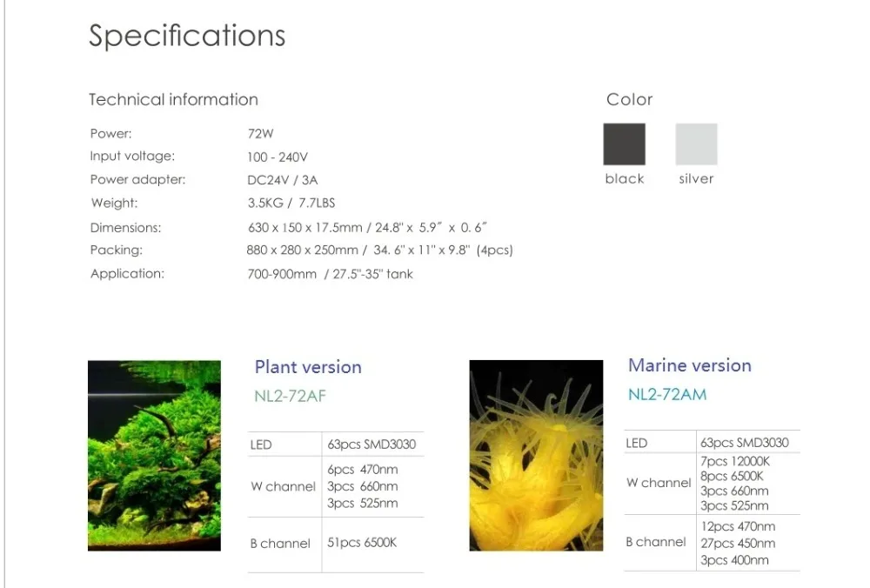Click "51pcs 6500K" in the Plant version table
The image size is (870, 588).
(362, 543)
